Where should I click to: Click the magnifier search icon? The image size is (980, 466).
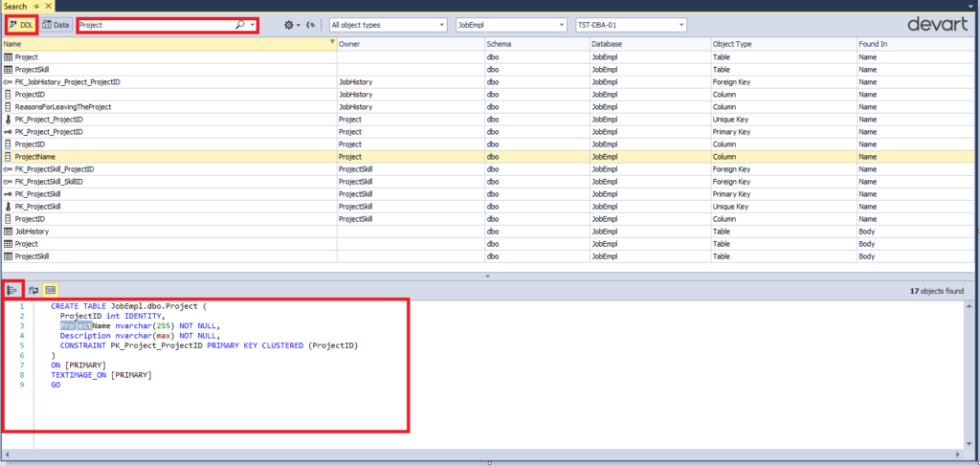[240, 25]
